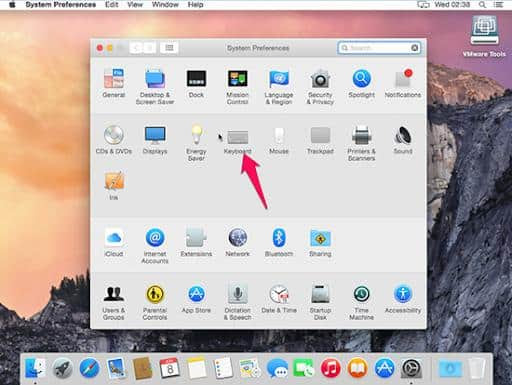Open Sharing preferences pane
This screenshot has width=512, height=385.
[320, 243]
